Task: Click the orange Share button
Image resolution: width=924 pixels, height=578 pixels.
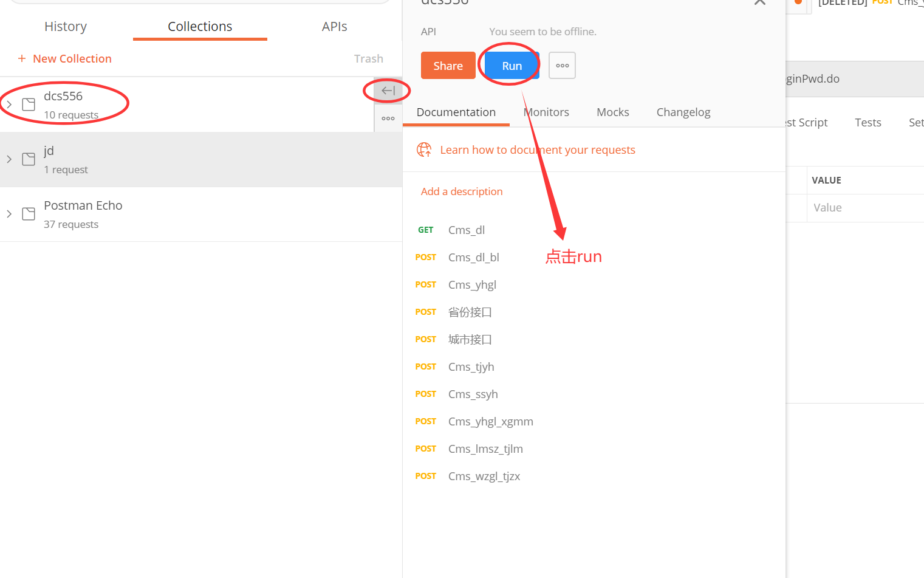Action: click(448, 66)
